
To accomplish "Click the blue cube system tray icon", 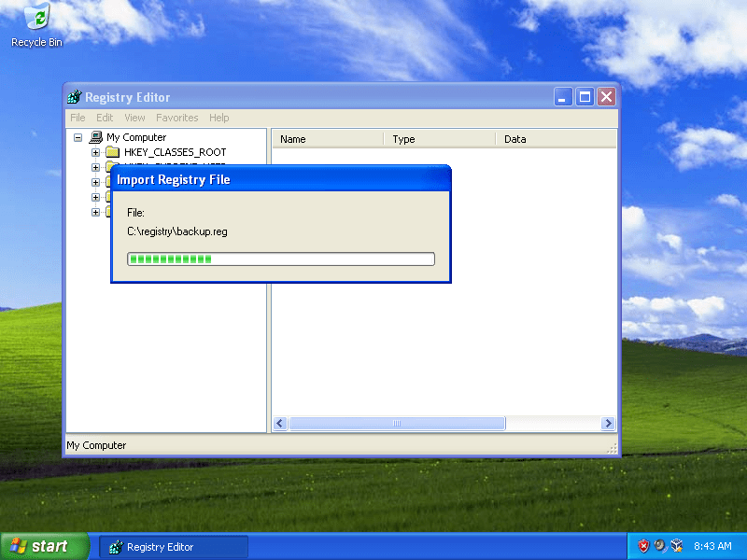I will pyautogui.click(x=675, y=546).
